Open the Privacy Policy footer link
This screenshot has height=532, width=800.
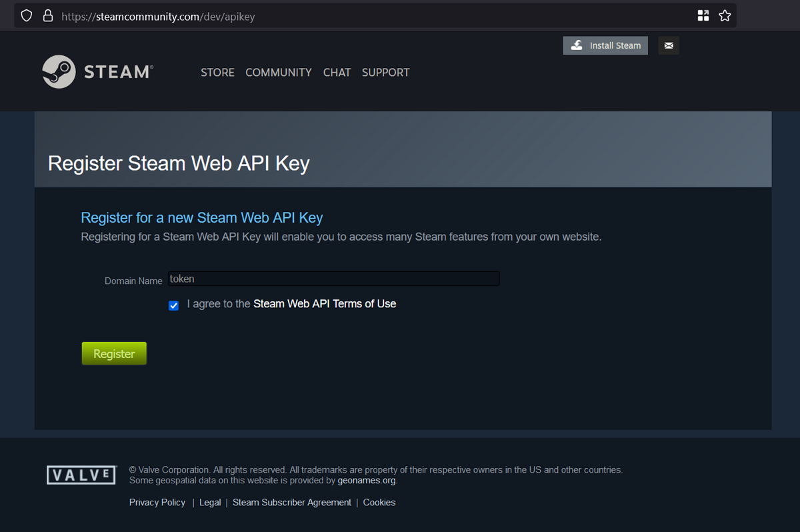pos(157,503)
